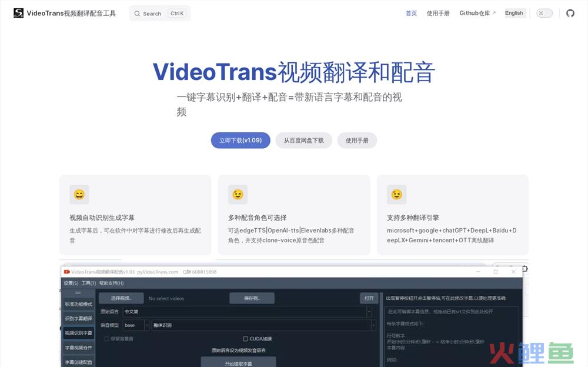
Task: Click the Ctrl K shortcut badge
Action: pyautogui.click(x=177, y=14)
